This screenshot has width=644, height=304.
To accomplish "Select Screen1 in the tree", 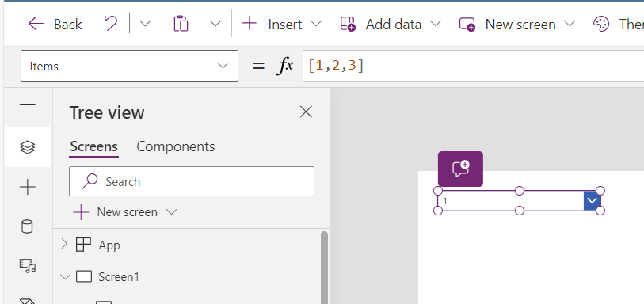I will click(x=119, y=277).
